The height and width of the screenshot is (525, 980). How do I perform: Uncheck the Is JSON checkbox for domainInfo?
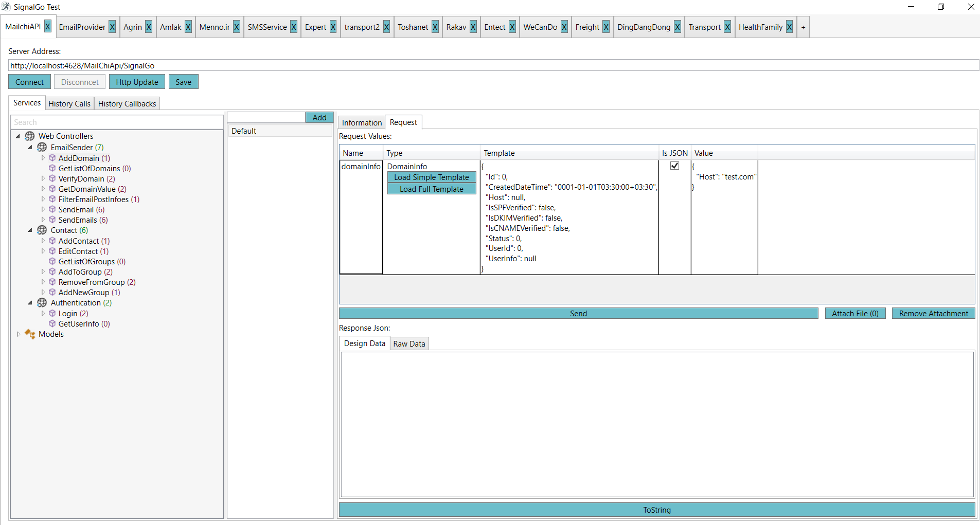[x=674, y=166]
